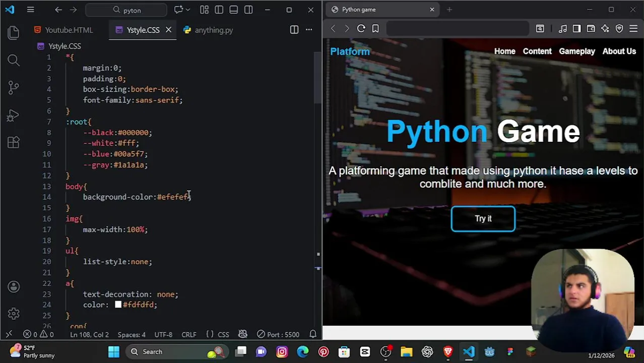Click the Copilot status icon in status bar
This screenshot has height=363, width=644.
[242, 334]
